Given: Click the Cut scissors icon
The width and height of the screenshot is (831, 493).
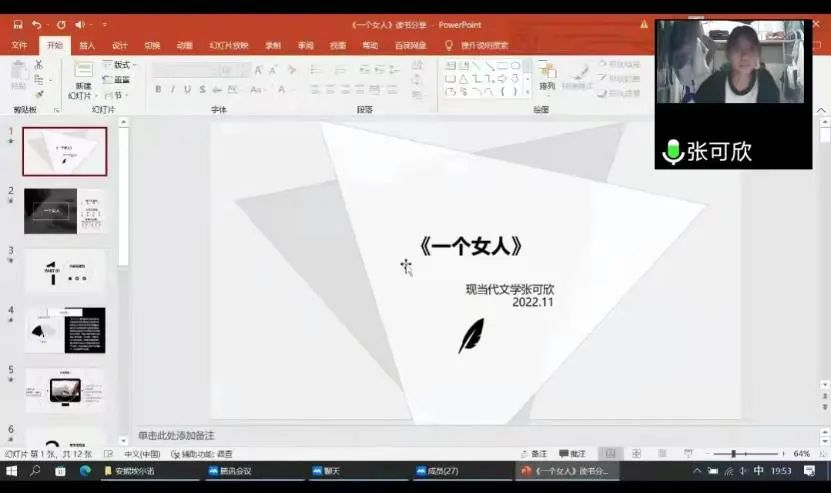Looking at the screenshot, I should click(x=39, y=65).
